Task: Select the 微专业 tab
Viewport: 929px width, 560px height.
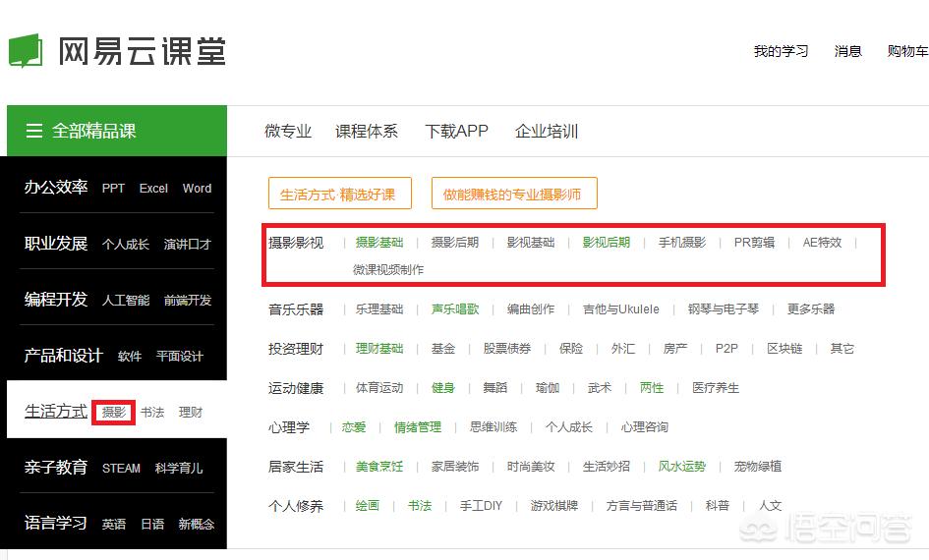Action: 288,131
